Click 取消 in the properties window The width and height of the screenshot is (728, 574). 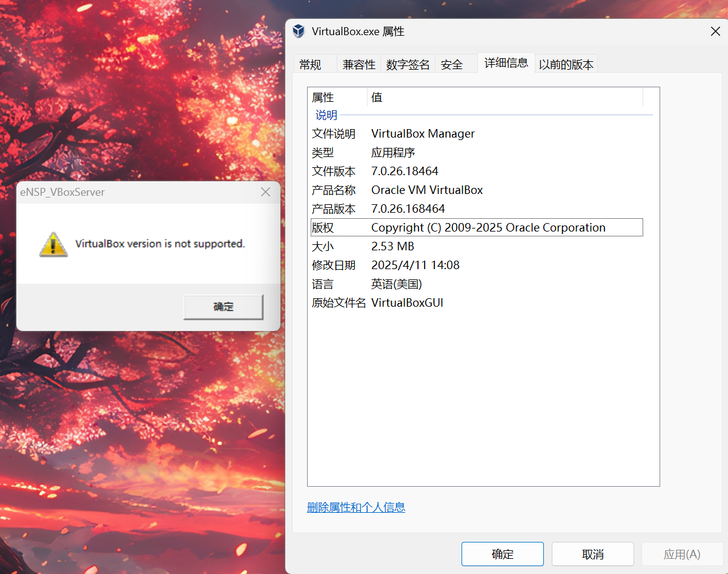click(x=593, y=554)
